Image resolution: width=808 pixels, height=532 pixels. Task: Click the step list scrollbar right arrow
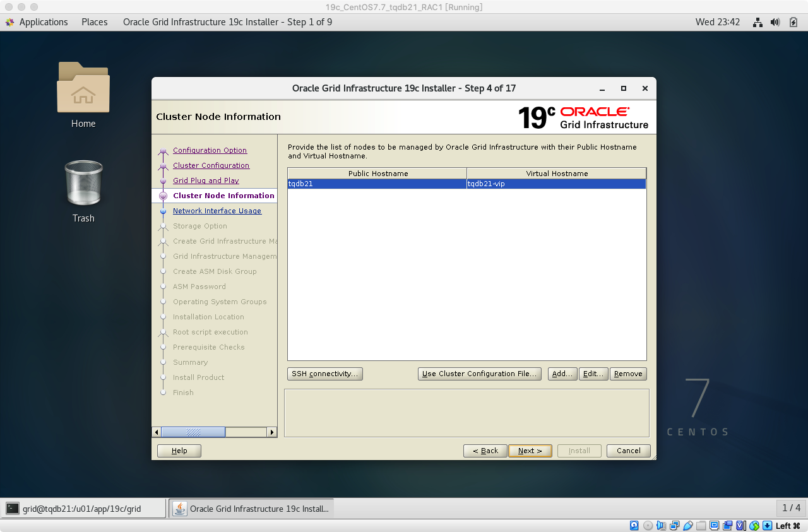[x=272, y=432]
